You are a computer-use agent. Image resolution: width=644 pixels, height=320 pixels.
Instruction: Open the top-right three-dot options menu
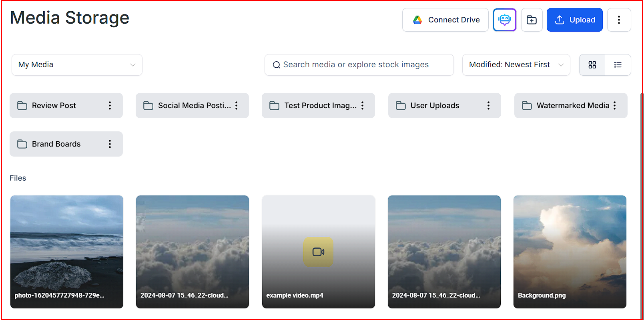tap(619, 20)
